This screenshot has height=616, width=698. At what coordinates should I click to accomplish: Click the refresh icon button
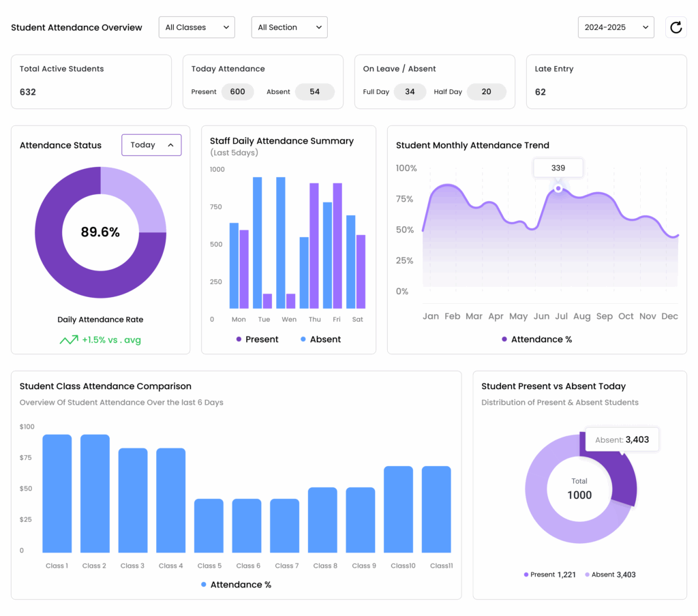[x=676, y=27]
